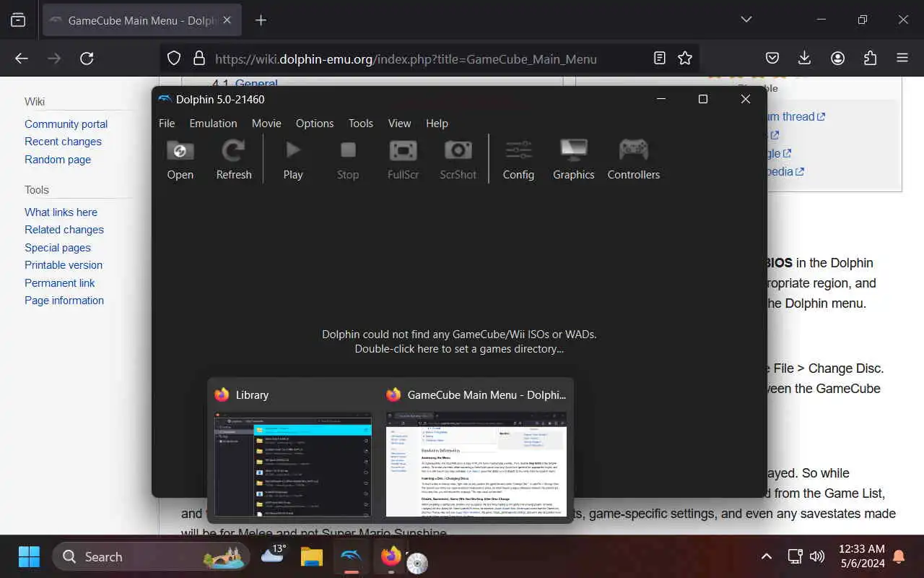Open the Help menu in Dolphin
The width and height of the screenshot is (924, 578).
point(437,124)
